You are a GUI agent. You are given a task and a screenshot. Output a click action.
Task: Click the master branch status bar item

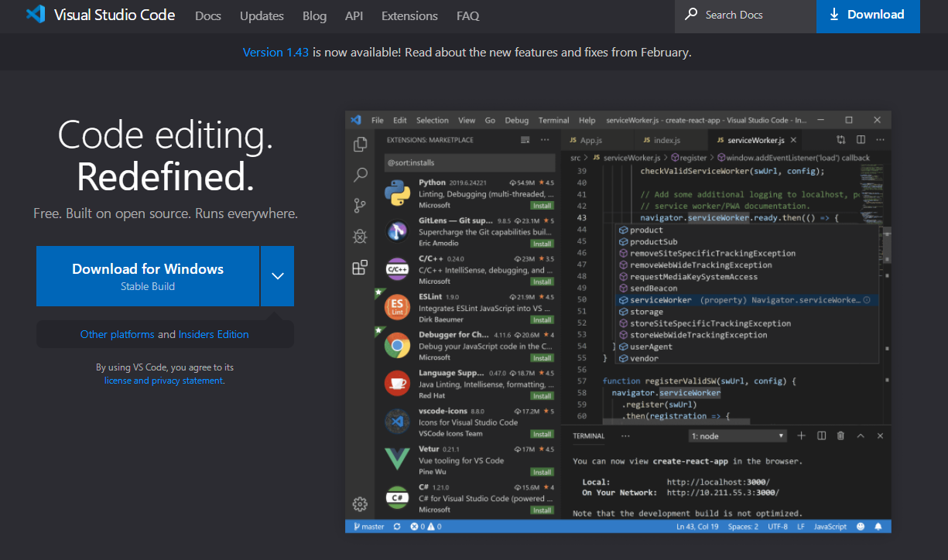[x=369, y=527]
